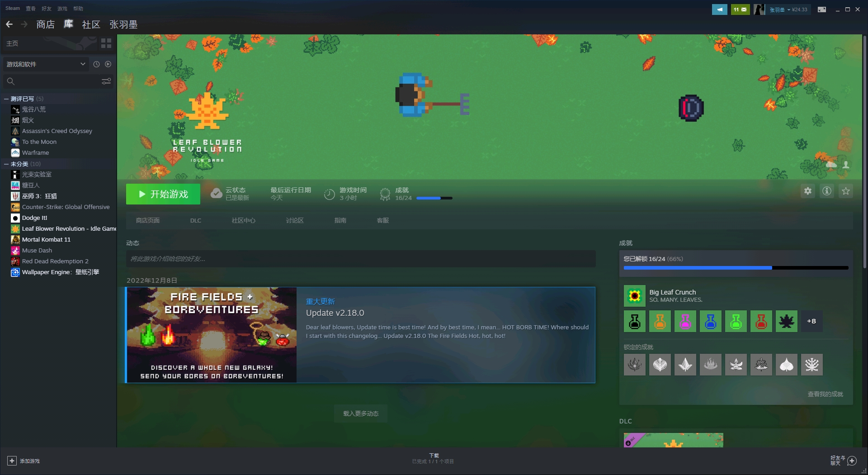The image size is (868, 475).
Task: Open the 帮助 menu
Action: (78, 8)
